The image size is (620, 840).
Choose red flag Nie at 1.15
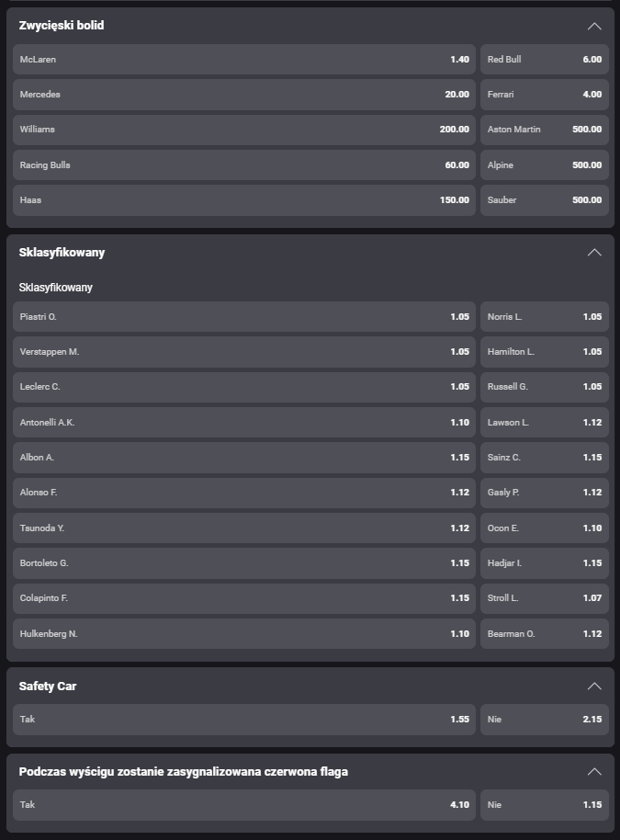(x=544, y=805)
